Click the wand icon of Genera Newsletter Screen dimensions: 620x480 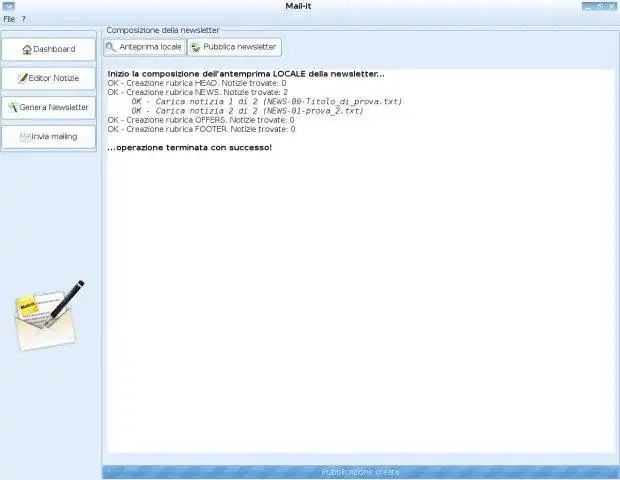click(13, 107)
